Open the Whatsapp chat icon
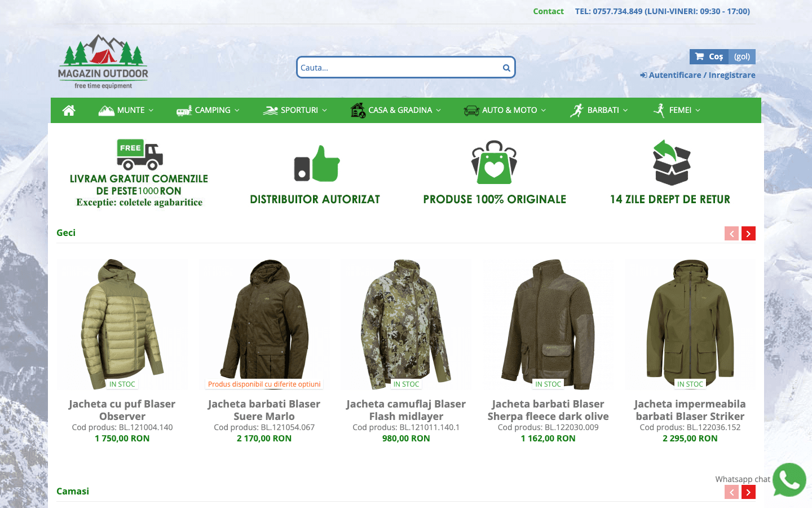This screenshot has width=812, height=508. pyautogui.click(x=789, y=480)
